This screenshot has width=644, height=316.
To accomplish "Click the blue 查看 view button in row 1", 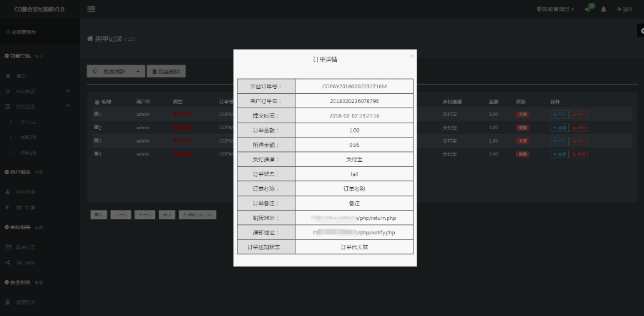I will pos(560,115).
